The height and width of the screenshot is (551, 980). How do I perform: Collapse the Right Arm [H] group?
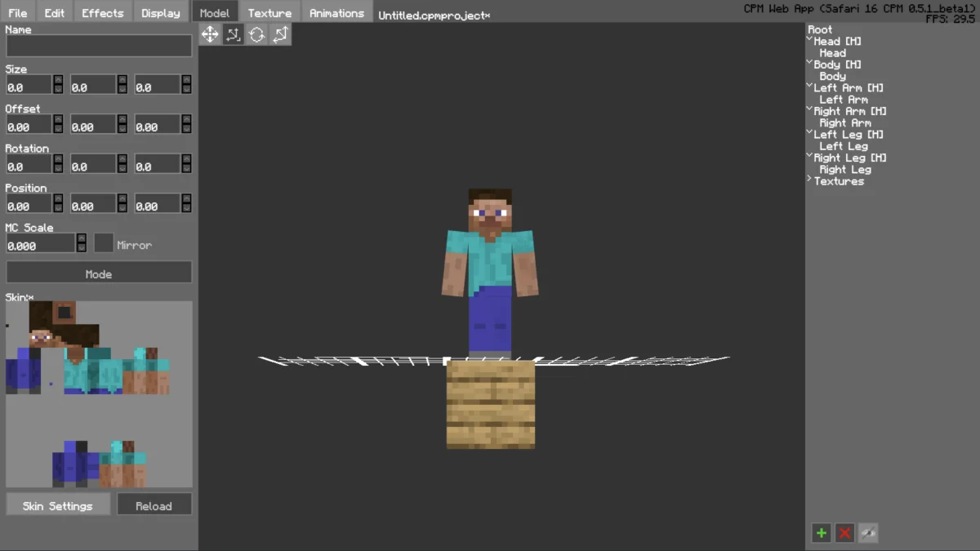pos(809,109)
